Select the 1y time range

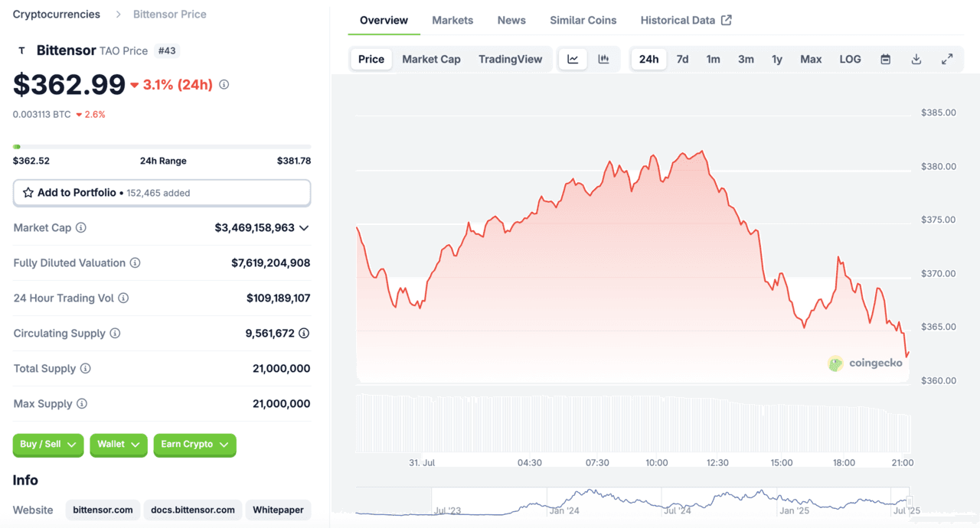777,59
